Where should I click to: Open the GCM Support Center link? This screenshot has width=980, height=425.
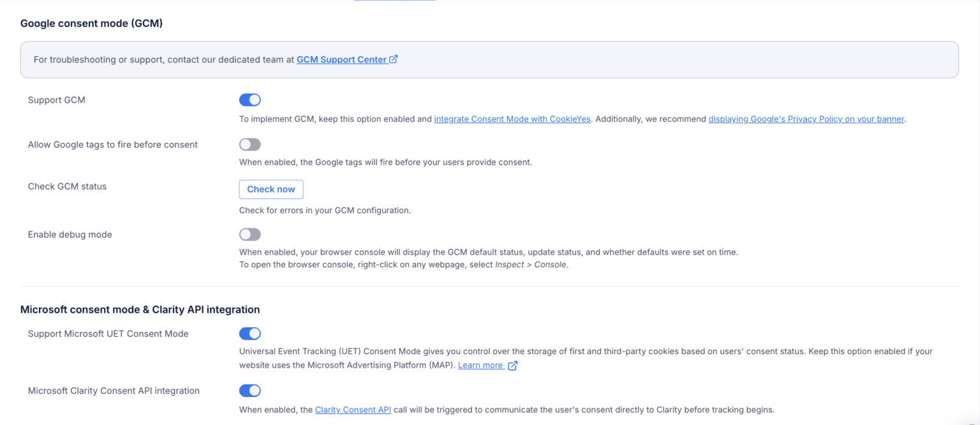[341, 59]
